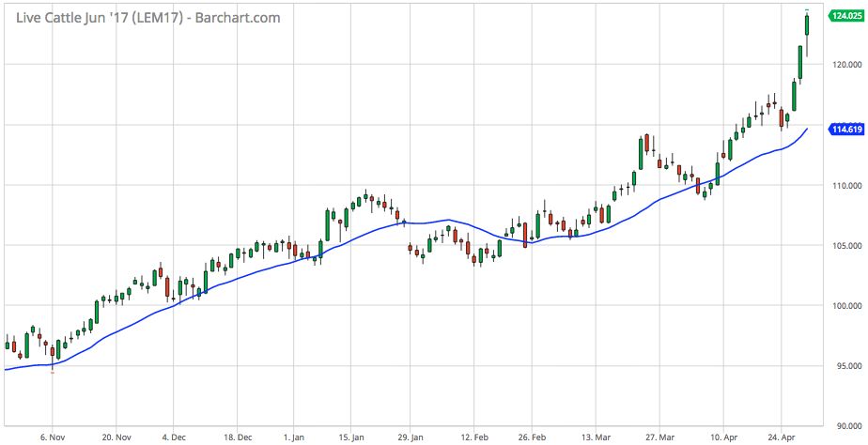The width and height of the screenshot is (868, 445).
Task: Click the 120.000 price axis label
Action: (x=848, y=65)
